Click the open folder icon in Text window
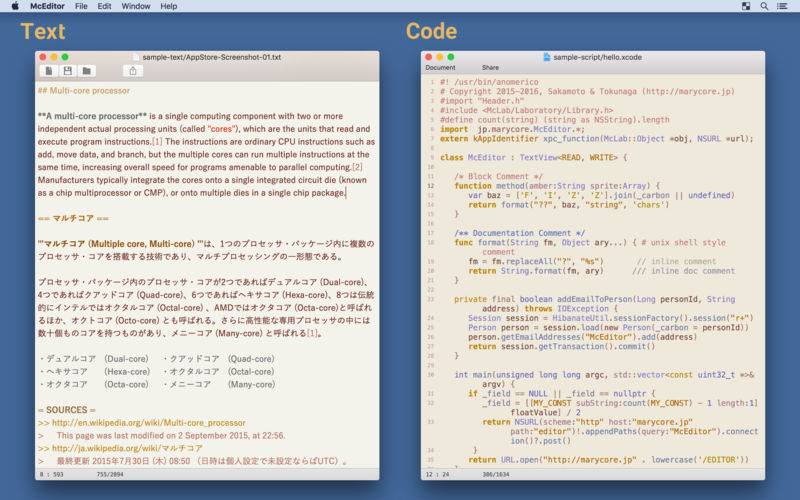Viewport: 800px width, 500px height. (x=87, y=71)
